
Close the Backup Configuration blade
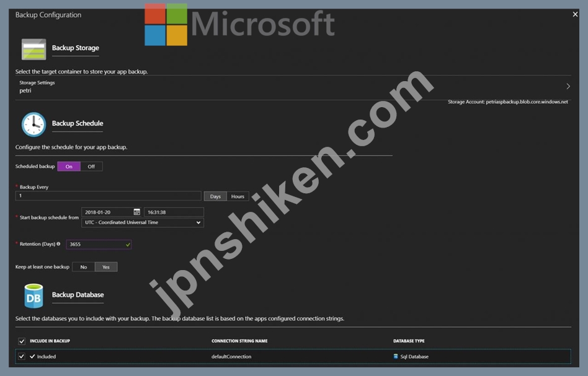point(575,14)
